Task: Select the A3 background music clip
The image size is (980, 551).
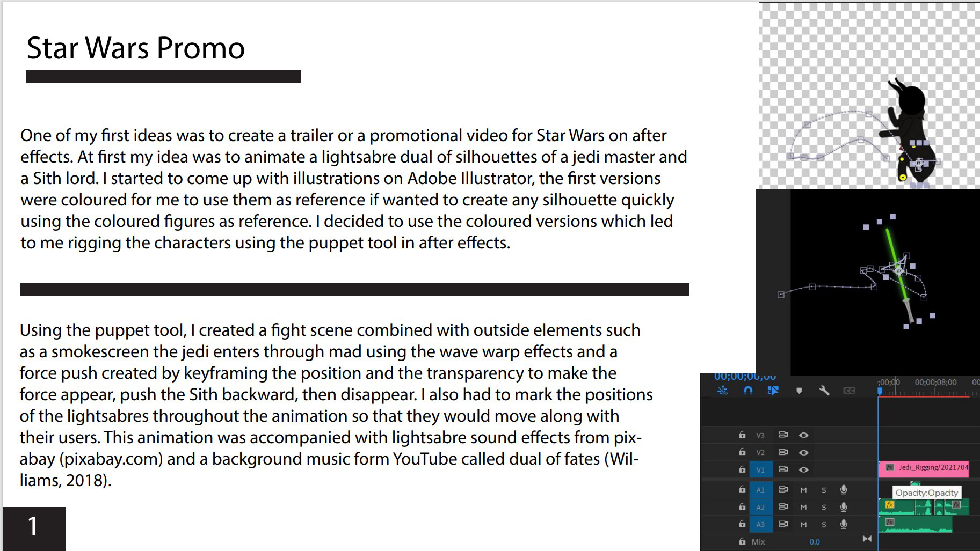Action: pyautogui.click(x=915, y=524)
